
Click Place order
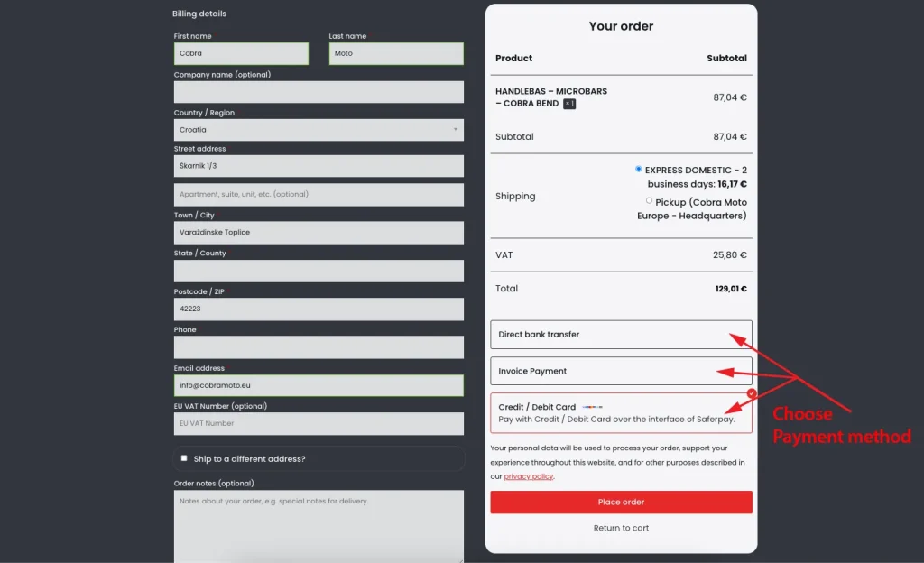(x=621, y=502)
